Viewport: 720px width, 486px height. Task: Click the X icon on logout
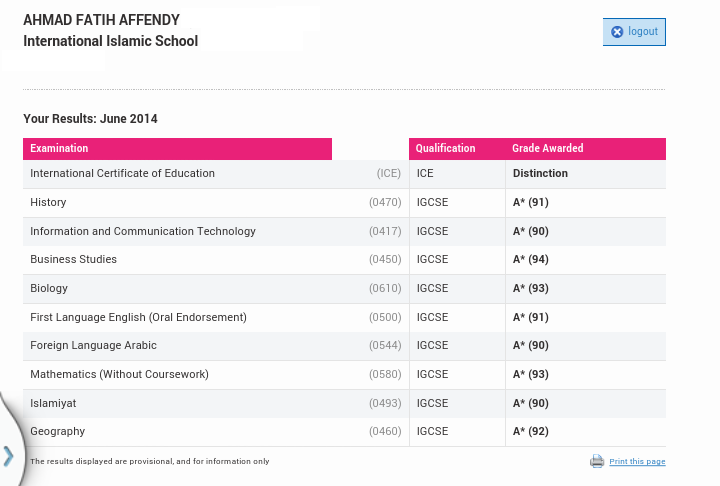coord(617,32)
